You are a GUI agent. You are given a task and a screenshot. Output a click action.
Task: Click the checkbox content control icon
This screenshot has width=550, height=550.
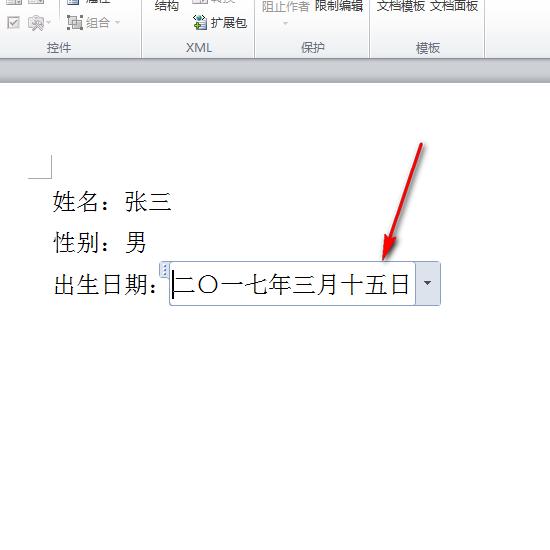click(14, 23)
